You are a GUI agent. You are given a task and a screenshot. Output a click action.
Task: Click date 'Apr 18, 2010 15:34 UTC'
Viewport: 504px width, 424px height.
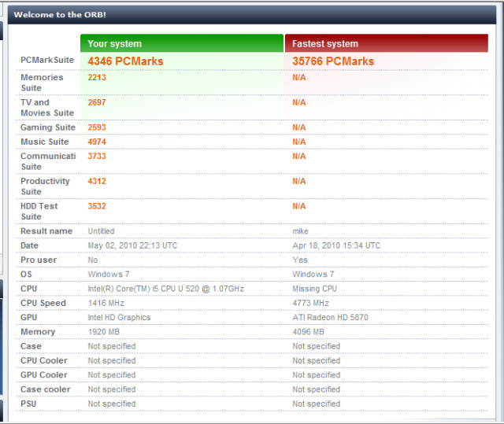pyautogui.click(x=336, y=245)
